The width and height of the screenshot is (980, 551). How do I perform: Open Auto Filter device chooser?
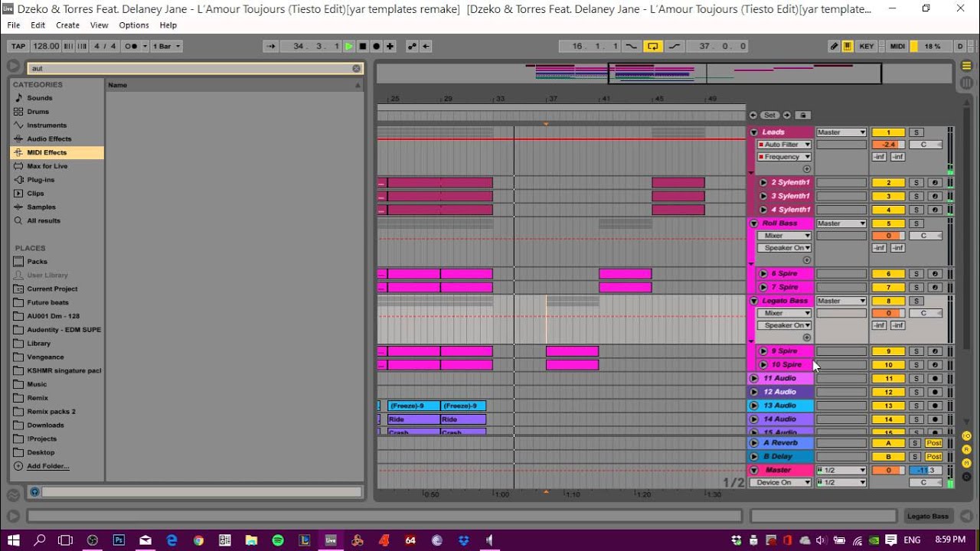(784, 145)
